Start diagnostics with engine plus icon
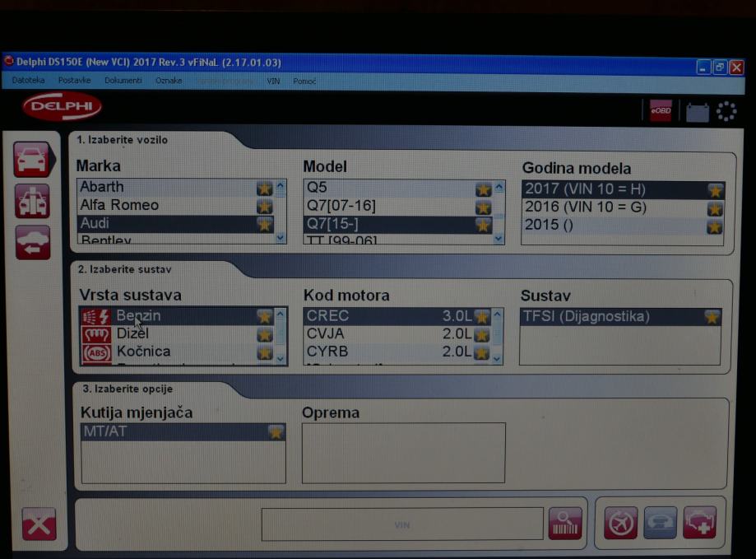The height and width of the screenshot is (559, 756). pos(699,522)
